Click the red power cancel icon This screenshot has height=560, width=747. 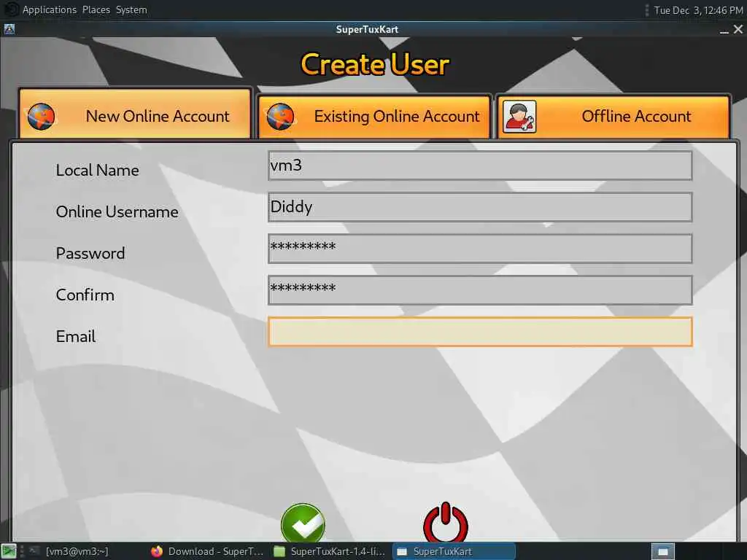pos(446,522)
